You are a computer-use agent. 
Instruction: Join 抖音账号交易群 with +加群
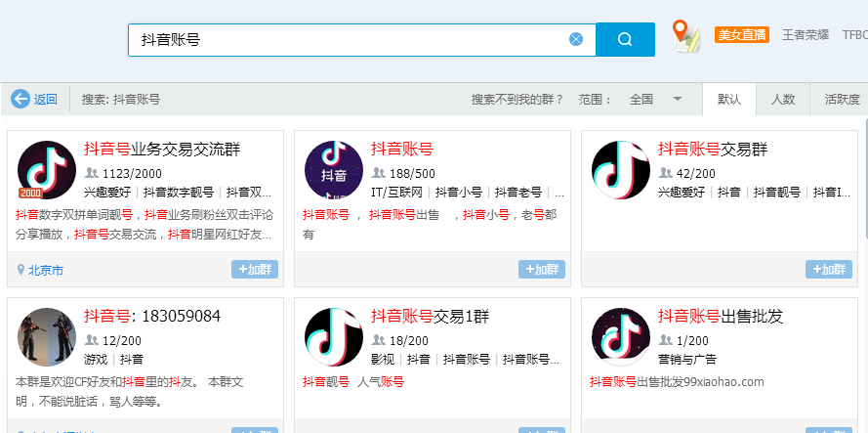(x=829, y=270)
